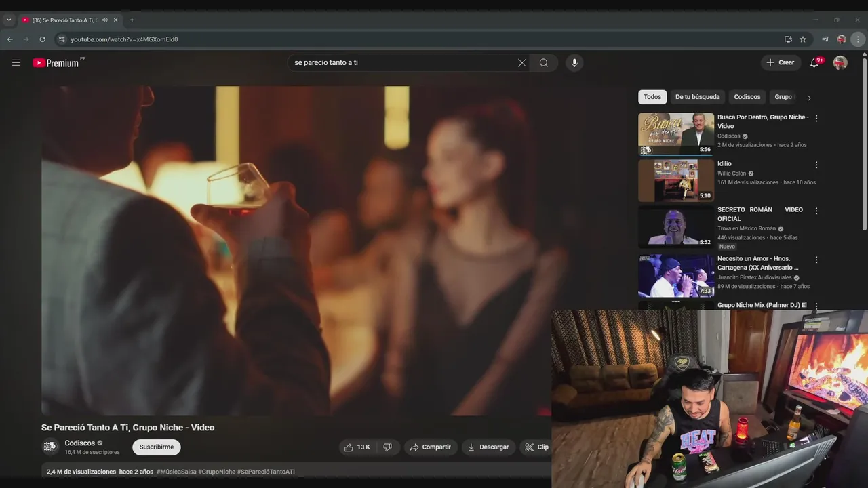
Task: Open media controls in Chrome toolbar
Action: pyautogui.click(x=825, y=39)
